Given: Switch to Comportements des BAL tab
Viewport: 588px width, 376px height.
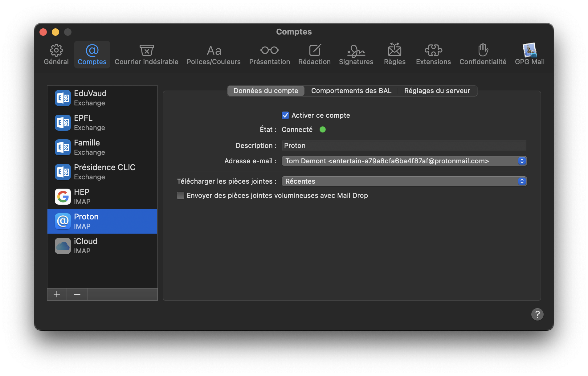Looking at the screenshot, I should 351,91.
